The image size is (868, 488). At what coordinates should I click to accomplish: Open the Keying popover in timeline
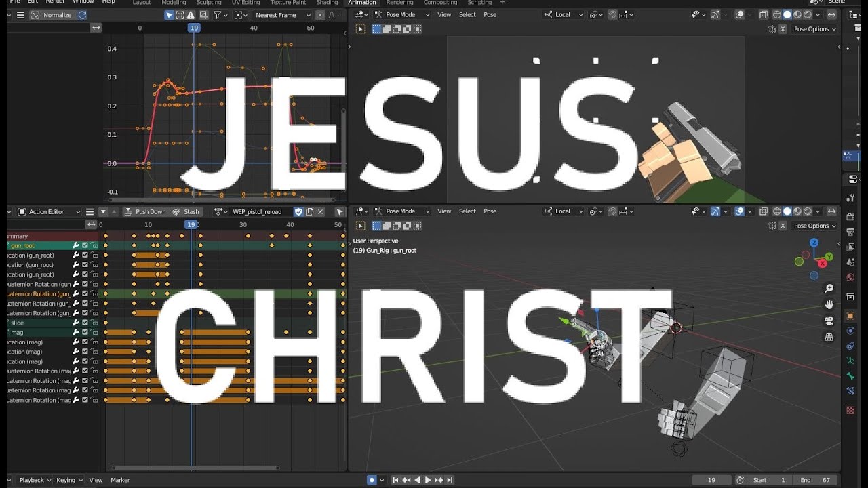68,480
